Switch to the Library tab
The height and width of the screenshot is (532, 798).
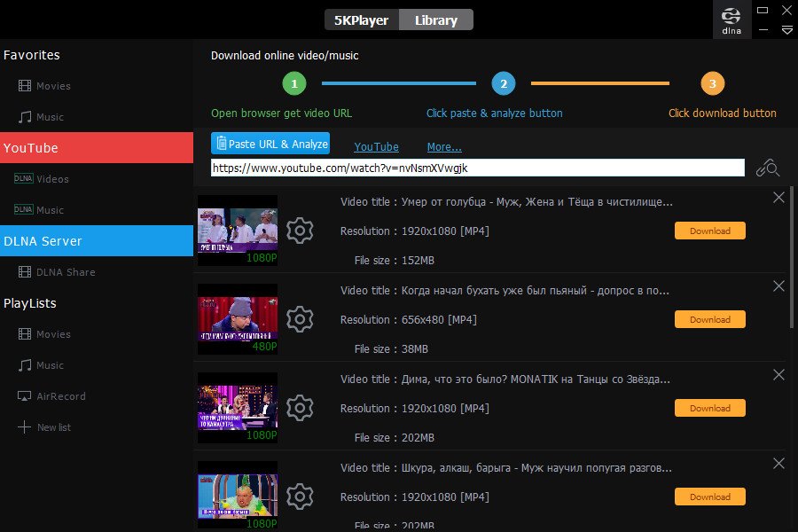[436, 20]
